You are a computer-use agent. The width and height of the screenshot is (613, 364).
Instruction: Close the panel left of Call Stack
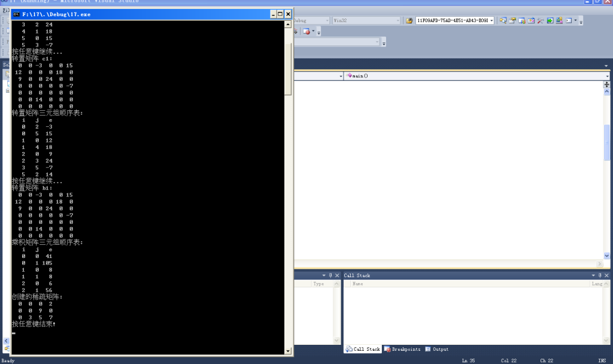coord(338,275)
